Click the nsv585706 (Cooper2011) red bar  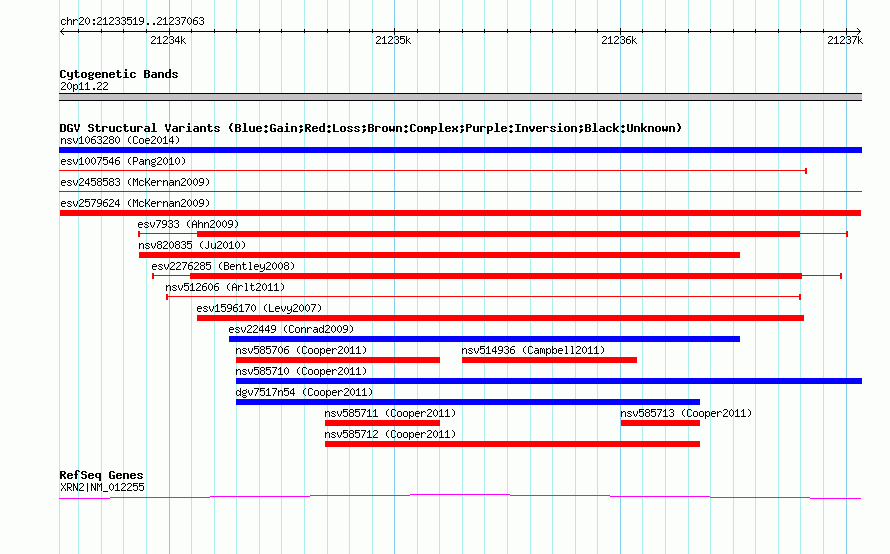(x=338, y=360)
